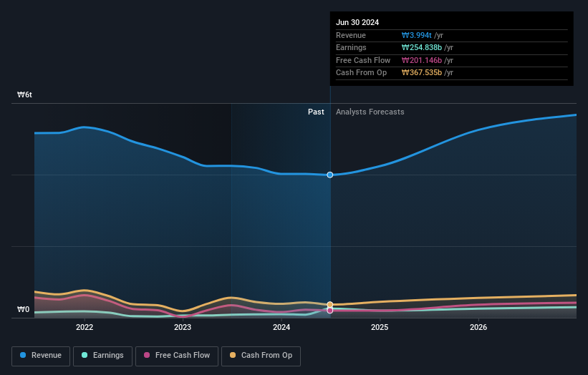The height and width of the screenshot is (375, 588).
Task: Click the 2022 x-axis label
Action: [x=85, y=328]
